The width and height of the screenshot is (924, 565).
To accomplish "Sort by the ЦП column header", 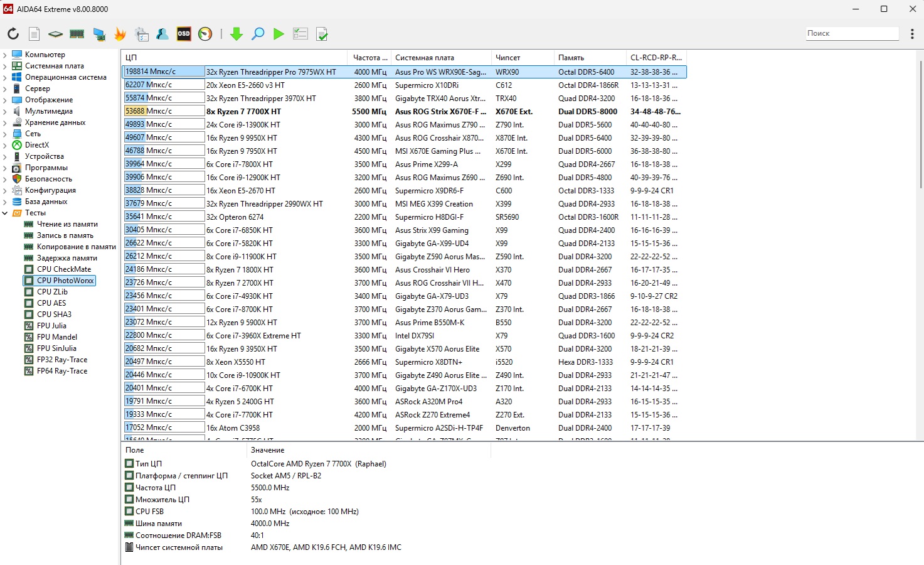I will click(x=235, y=58).
